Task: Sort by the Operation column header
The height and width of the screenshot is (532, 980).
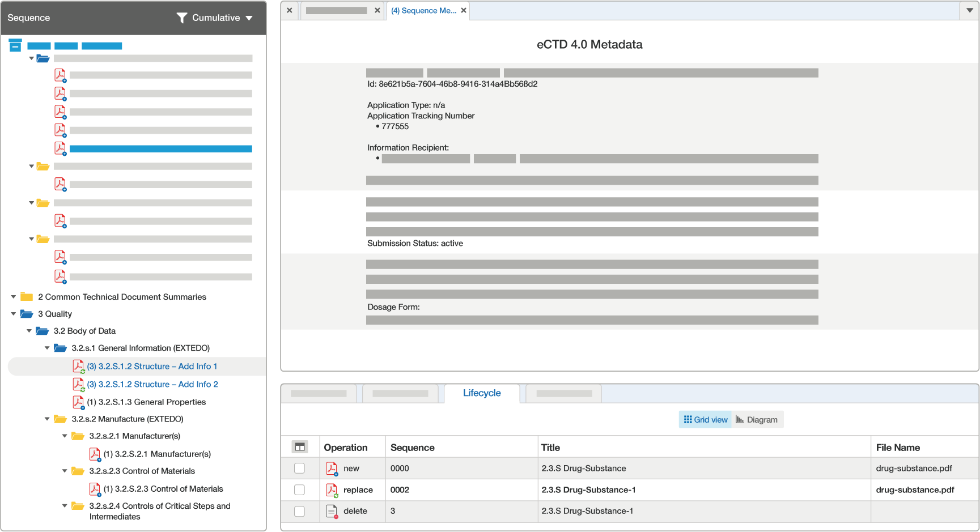Action: (346, 448)
